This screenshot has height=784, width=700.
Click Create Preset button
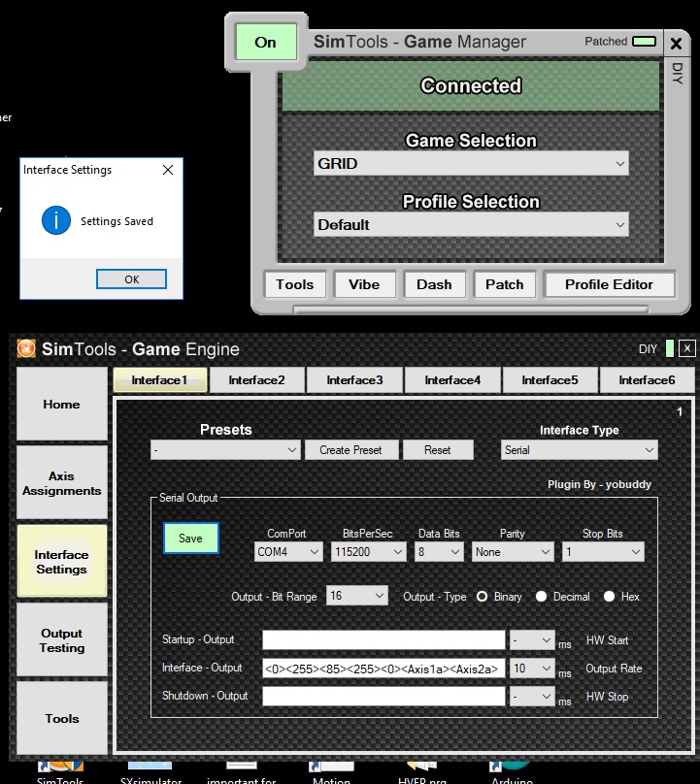351,450
